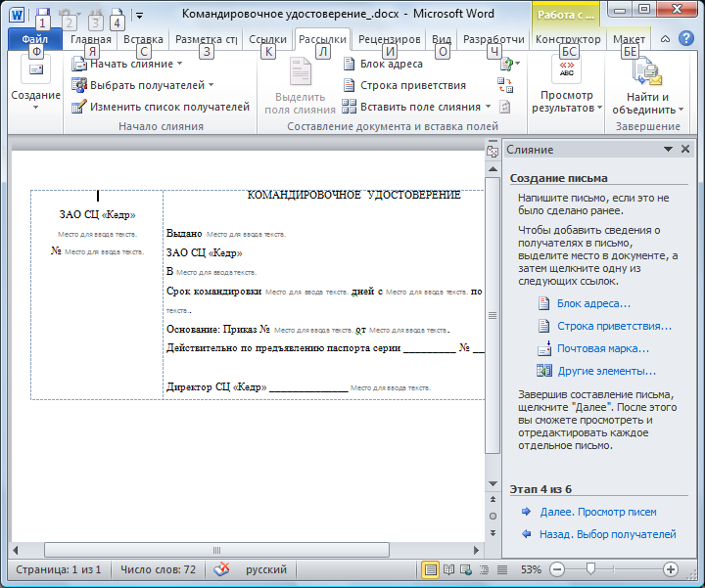
Task: Collapse the ribbon with the caret icon
Action: [665, 39]
